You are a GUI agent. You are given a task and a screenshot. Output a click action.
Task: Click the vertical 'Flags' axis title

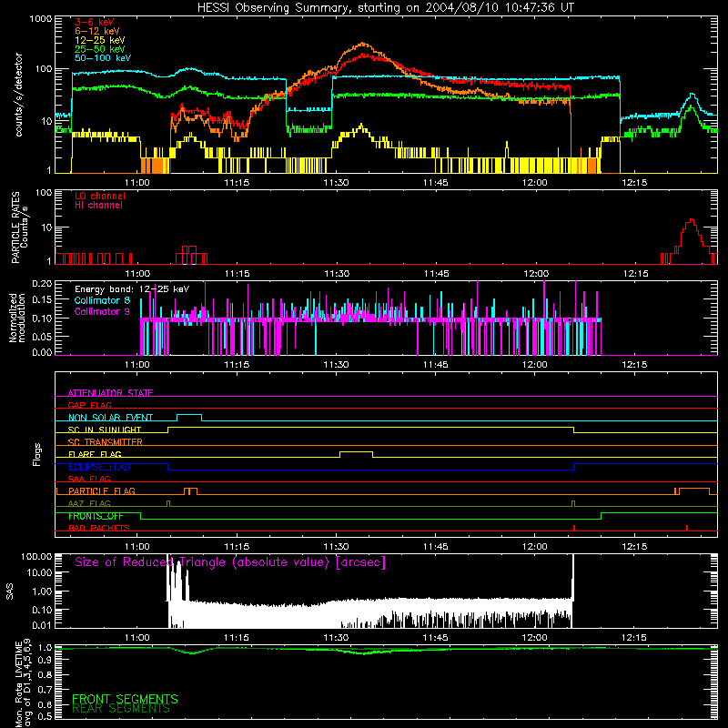(x=36, y=454)
